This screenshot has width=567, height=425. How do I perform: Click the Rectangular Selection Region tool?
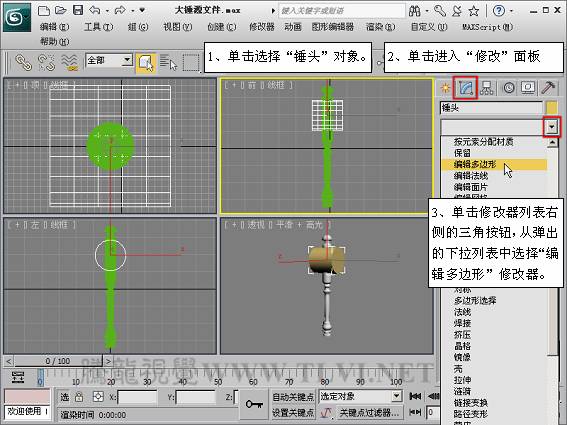[191, 62]
